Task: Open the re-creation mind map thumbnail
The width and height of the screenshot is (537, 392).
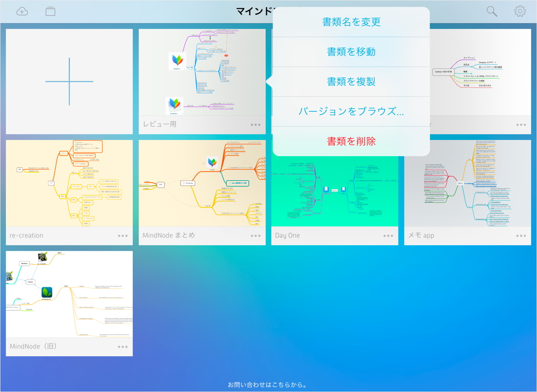Action: coord(69,183)
